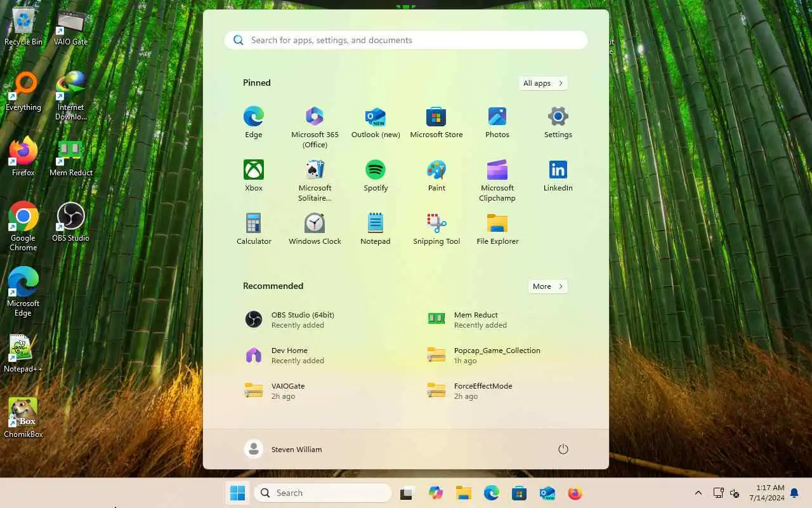Open Windows Clock app
Image resolution: width=812 pixels, height=508 pixels.
pyautogui.click(x=315, y=229)
